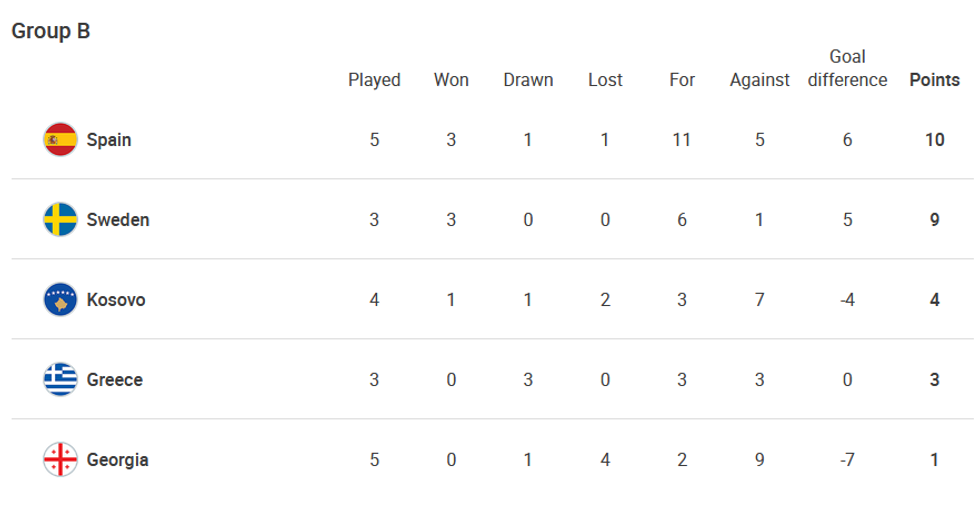Click the Against column header
The height and width of the screenshot is (523, 980).
coord(760,80)
